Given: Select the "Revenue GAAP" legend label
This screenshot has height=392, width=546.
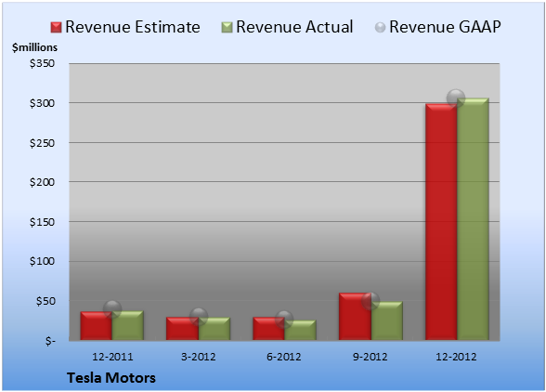Looking at the screenshot, I should (x=446, y=27).
